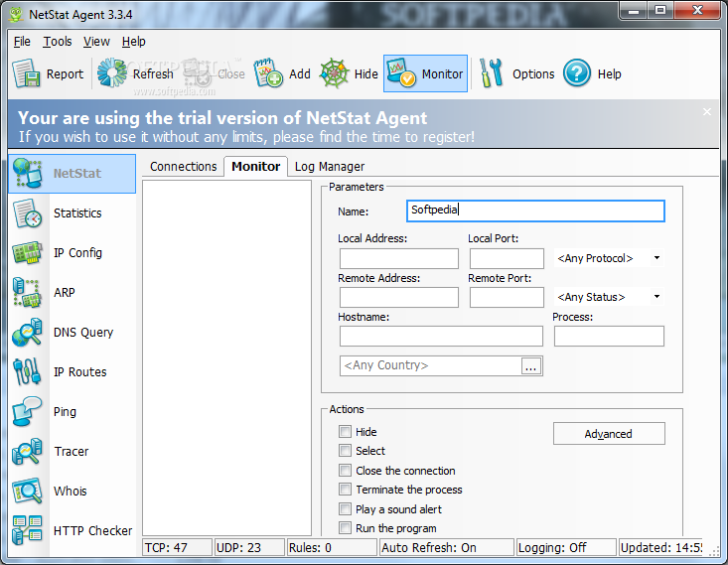Open Whois sidebar icon
Viewport: 728px width, 565px height.
click(x=28, y=492)
